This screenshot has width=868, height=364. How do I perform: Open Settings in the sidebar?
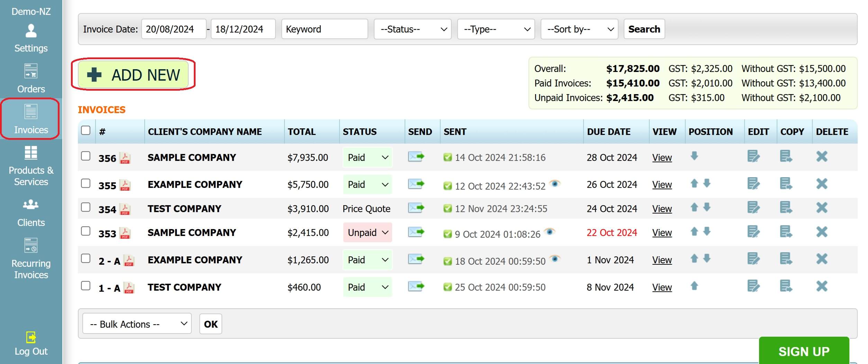point(31,38)
